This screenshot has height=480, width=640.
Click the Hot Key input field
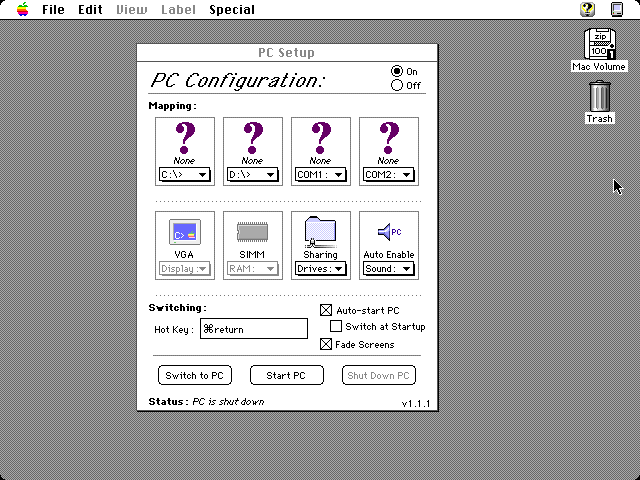pos(253,329)
